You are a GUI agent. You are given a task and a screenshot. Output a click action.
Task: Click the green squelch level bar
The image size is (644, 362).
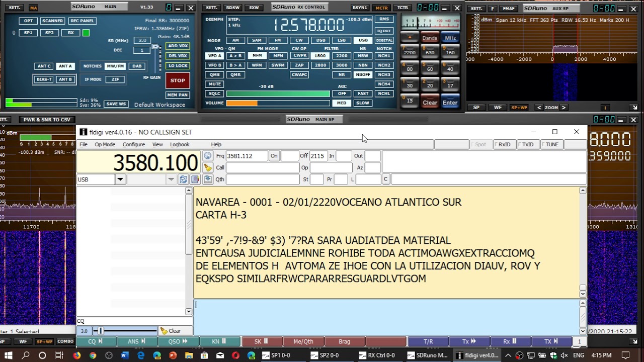(x=278, y=94)
